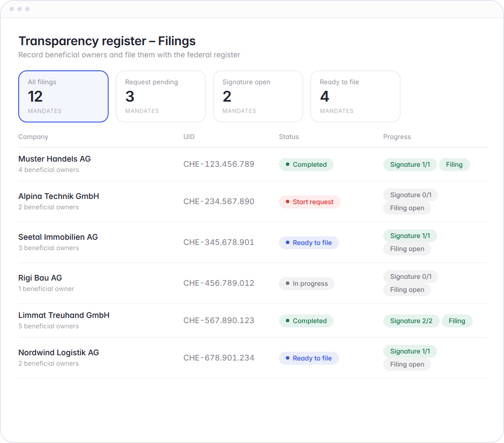Viewport: 504px width, 443px height.
Task: Open Seetal Immobilien AG row
Action: coord(252,242)
